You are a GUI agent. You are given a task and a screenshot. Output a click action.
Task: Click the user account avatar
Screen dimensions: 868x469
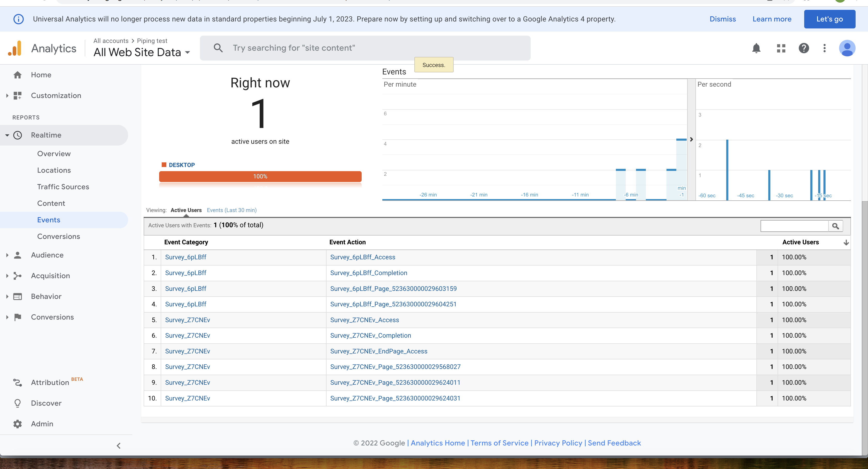pos(847,48)
